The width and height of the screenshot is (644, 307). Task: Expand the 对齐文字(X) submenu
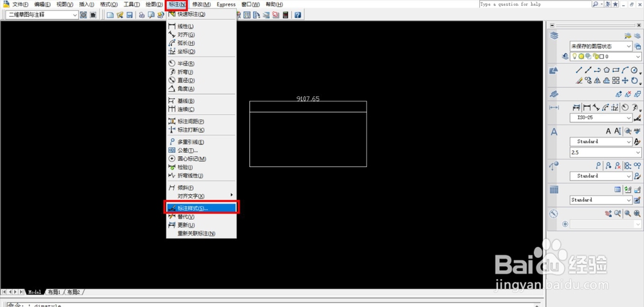(201, 196)
